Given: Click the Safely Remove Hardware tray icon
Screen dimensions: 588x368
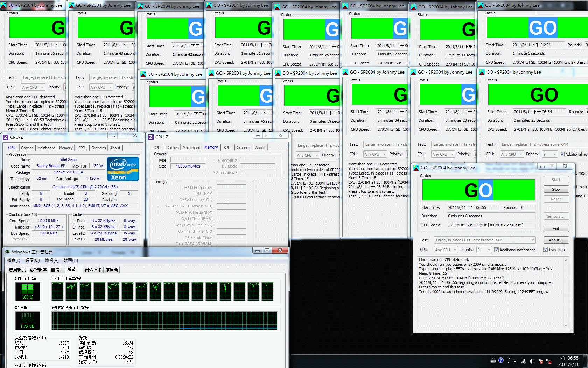Looking at the screenshot, I should point(523,361).
